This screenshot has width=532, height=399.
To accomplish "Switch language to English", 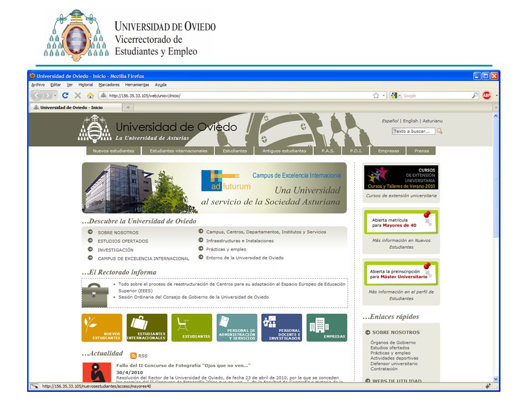I will click(410, 121).
